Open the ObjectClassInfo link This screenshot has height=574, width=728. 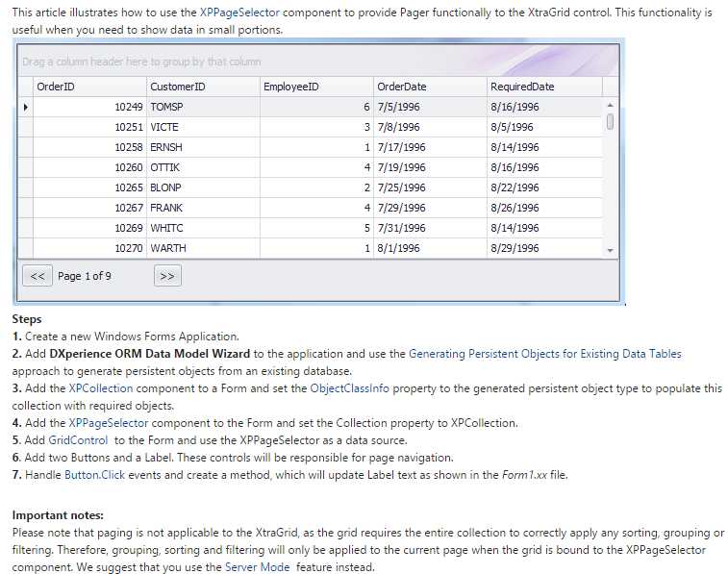tap(349, 388)
